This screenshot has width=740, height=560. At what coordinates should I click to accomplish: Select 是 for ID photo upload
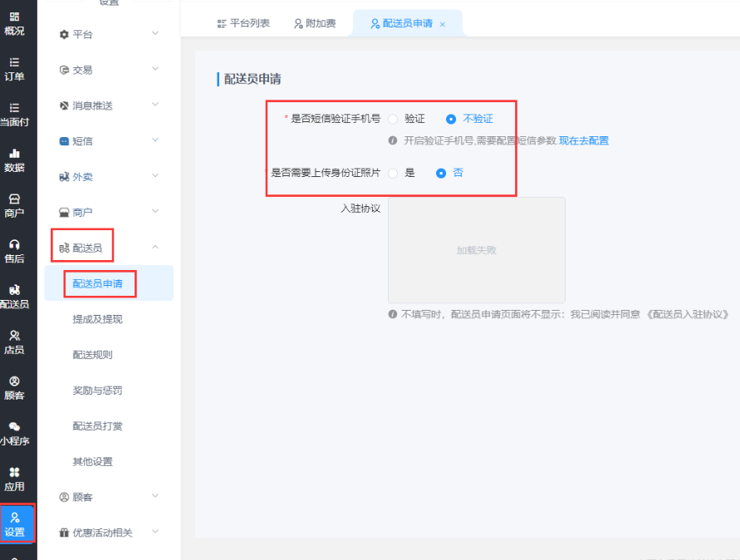(x=393, y=174)
